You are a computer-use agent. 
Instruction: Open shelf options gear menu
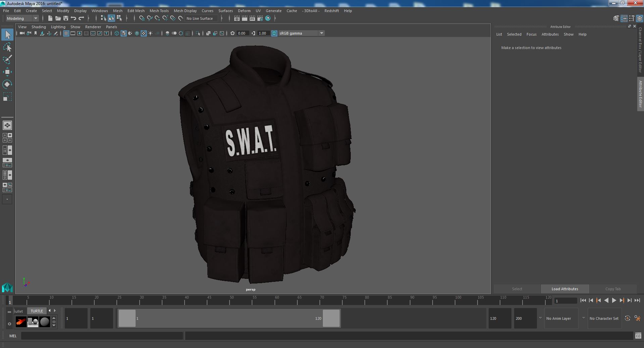click(x=9, y=324)
